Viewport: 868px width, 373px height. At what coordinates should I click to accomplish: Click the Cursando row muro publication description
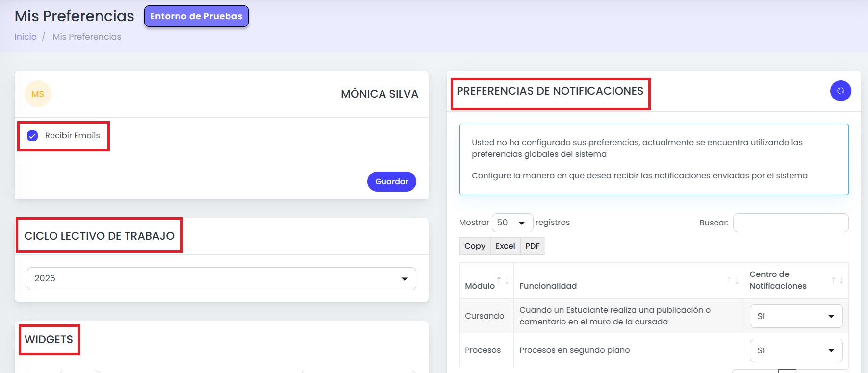point(615,316)
